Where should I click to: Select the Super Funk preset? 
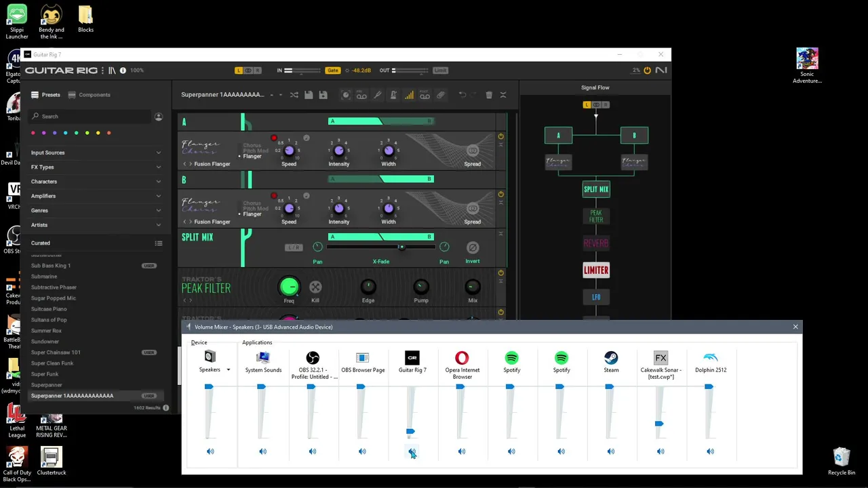pos(45,374)
